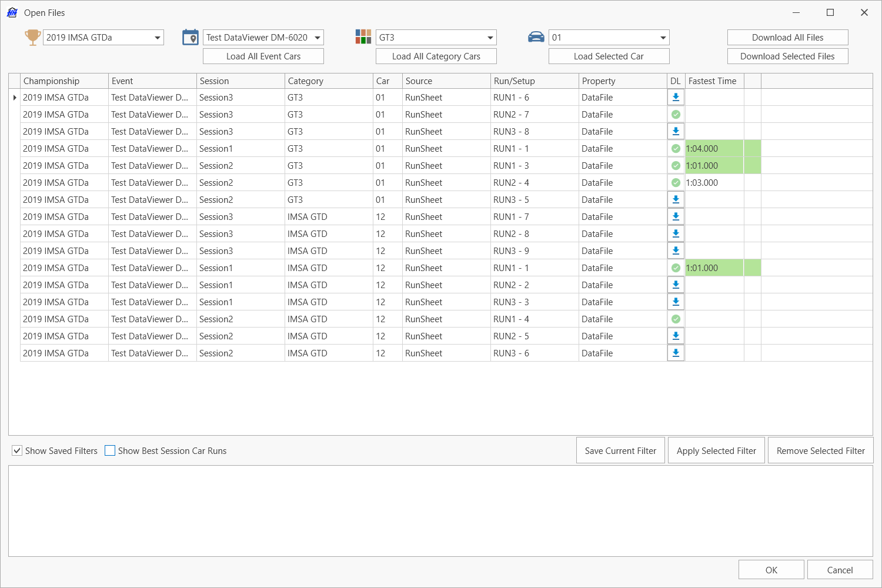Sort by the Car column header

(x=387, y=81)
